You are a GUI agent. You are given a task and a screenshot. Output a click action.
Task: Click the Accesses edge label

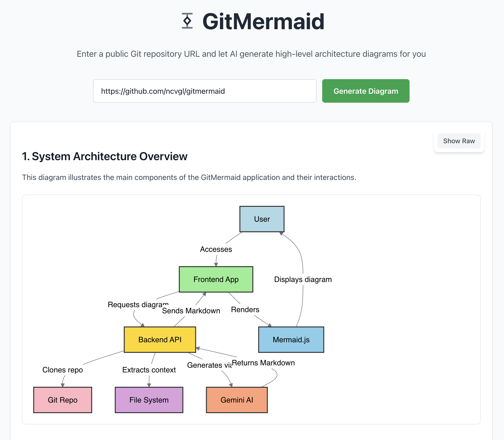[216, 249]
